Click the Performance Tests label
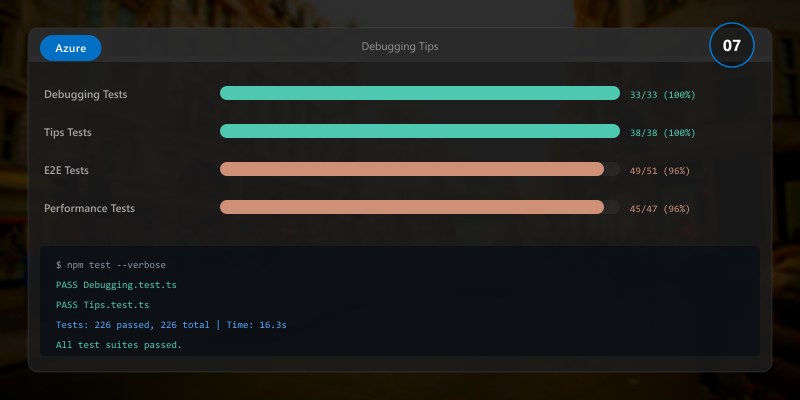Screen dimensions: 800x400 pyautogui.click(x=89, y=208)
